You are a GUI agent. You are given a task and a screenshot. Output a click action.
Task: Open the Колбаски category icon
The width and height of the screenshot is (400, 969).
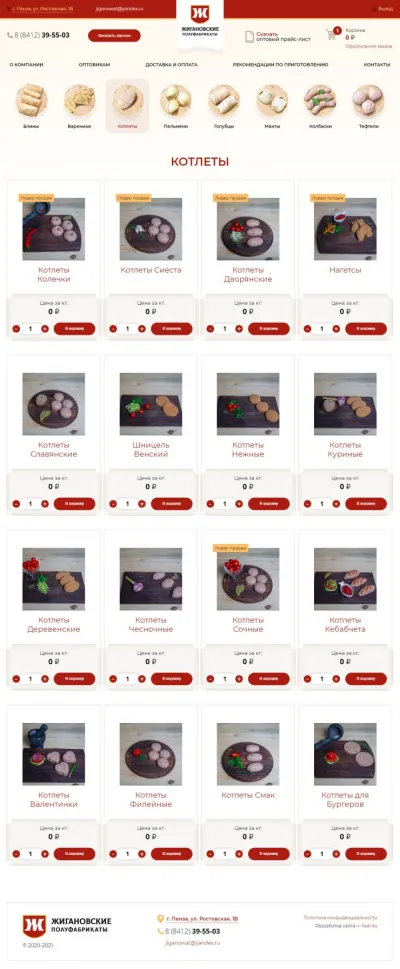[x=320, y=100]
